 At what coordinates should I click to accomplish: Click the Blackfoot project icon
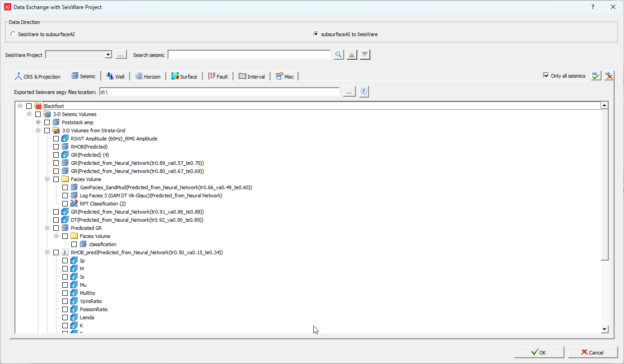tap(38, 106)
